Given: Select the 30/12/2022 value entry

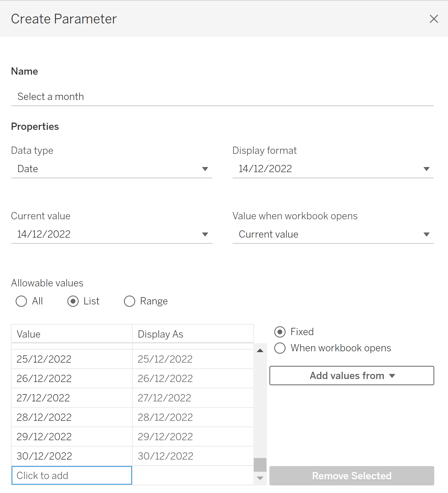Looking at the screenshot, I should 72,456.
